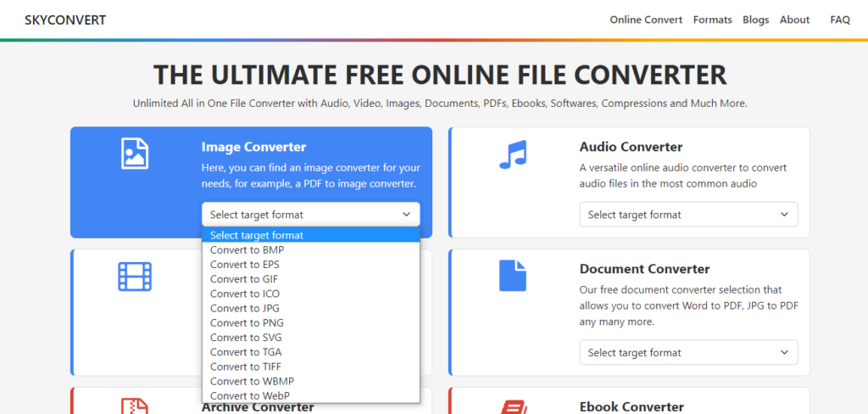Open the Audio Converter target format dropdown
The width and height of the screenshot is (868, 414).
[x=688, y=215]
